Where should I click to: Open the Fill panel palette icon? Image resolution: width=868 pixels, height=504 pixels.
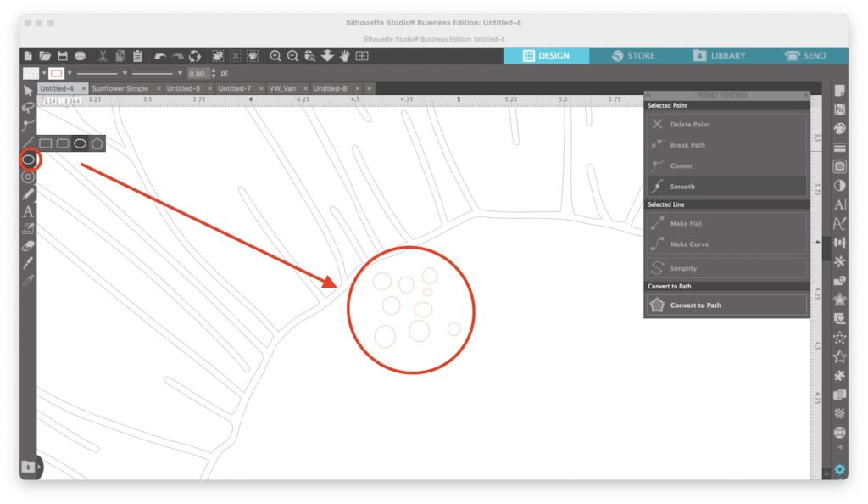840,128
